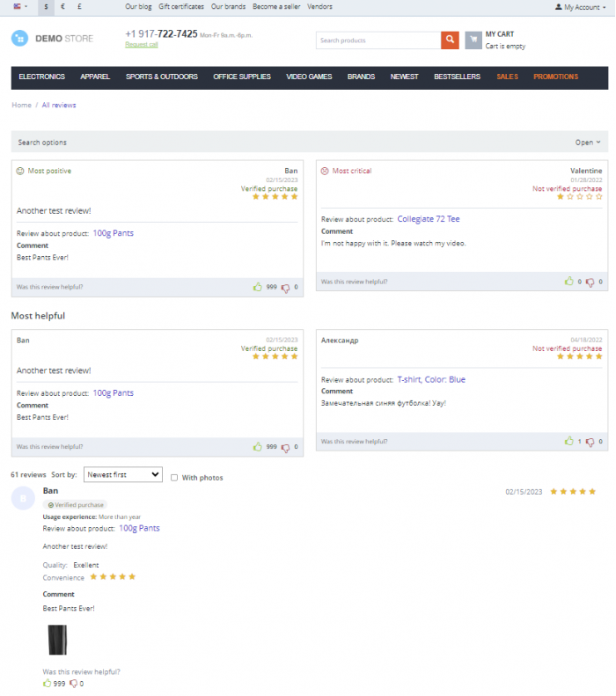
Task: Click the MY CART label
Action: click(500, 34)
